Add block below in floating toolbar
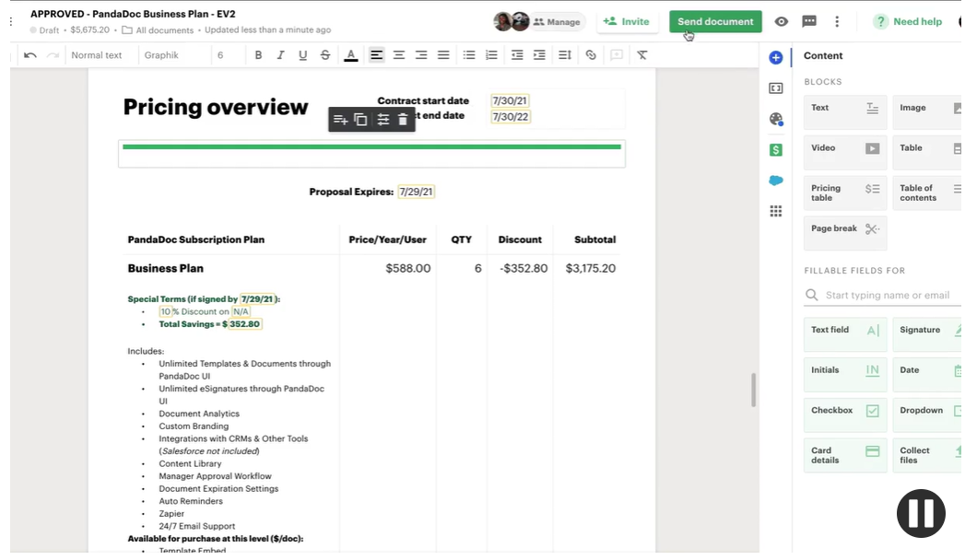Viewport: 977px width, 560px height. pos(340,120)
